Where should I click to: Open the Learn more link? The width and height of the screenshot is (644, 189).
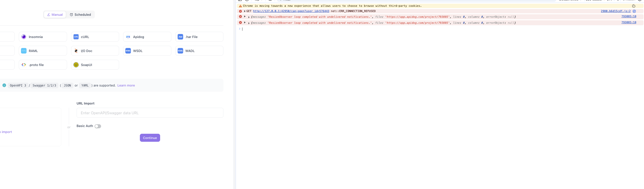[126, 85]
